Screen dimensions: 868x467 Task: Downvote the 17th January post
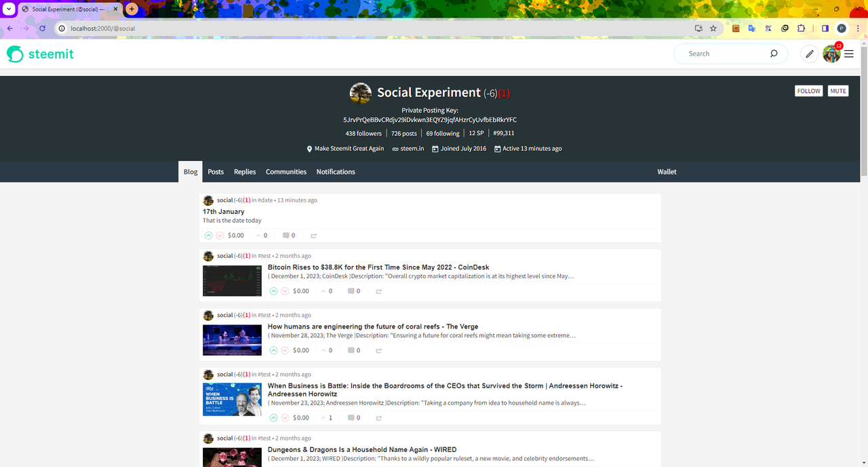click(x=220, y=236)
